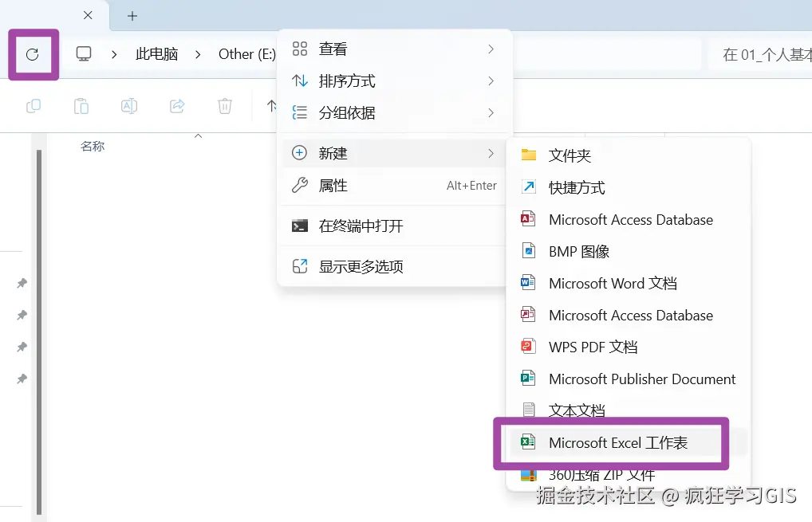Click the first pin icon in the sidebar

(x=22, y=283)
